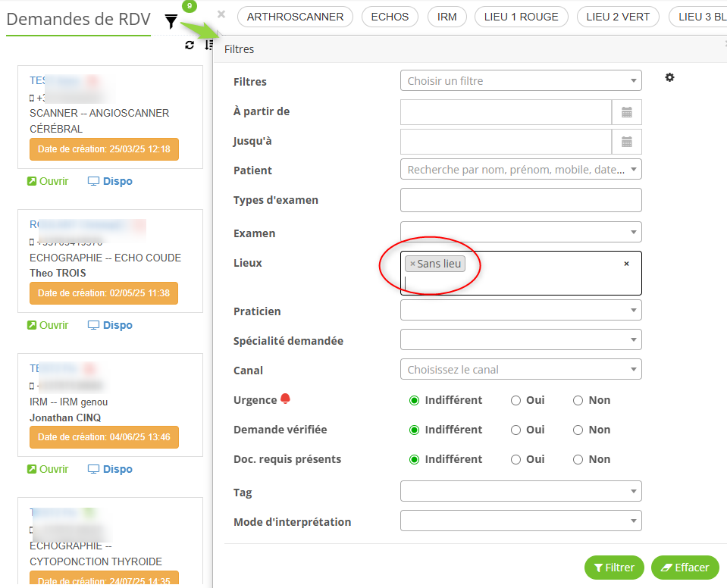
Task: Select 'Non' for Demande vérifiée
Action: [578, 430]
